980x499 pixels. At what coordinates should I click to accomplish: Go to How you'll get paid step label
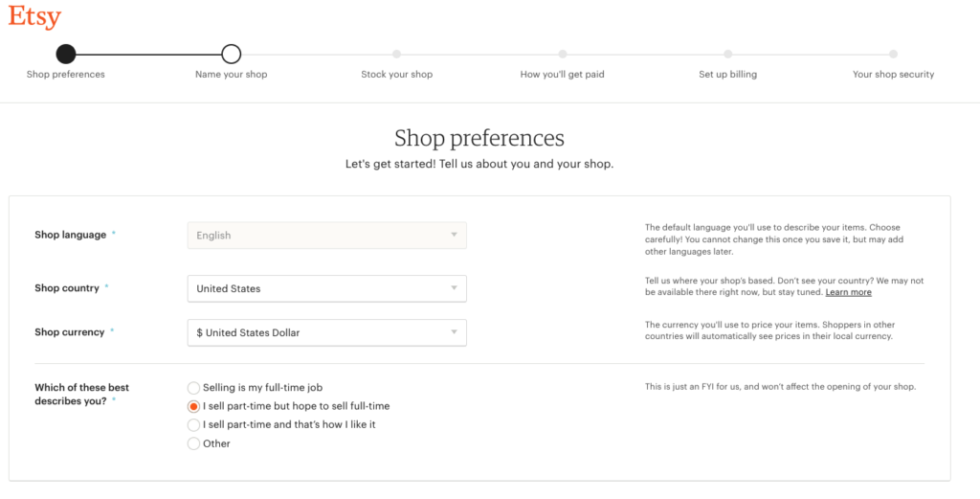click(x=563, y=75)
